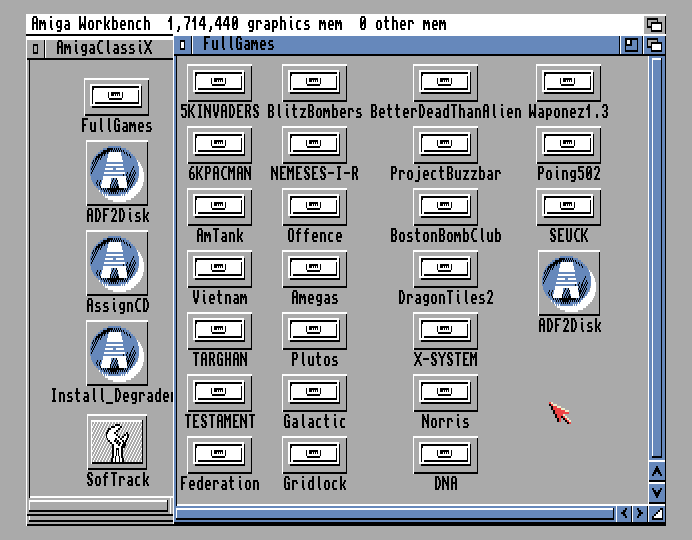Click the Norris drawer icon
The image size is (692, 540).
tap(445, 393)
